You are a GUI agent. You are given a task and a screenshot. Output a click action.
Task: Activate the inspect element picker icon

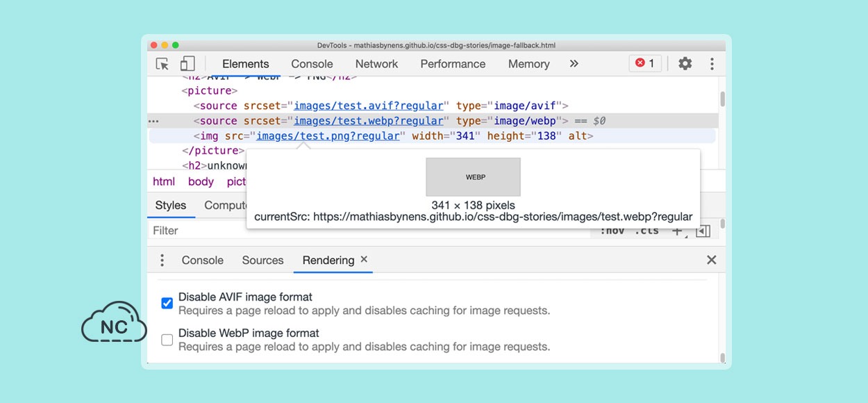(x=162, y=64)
